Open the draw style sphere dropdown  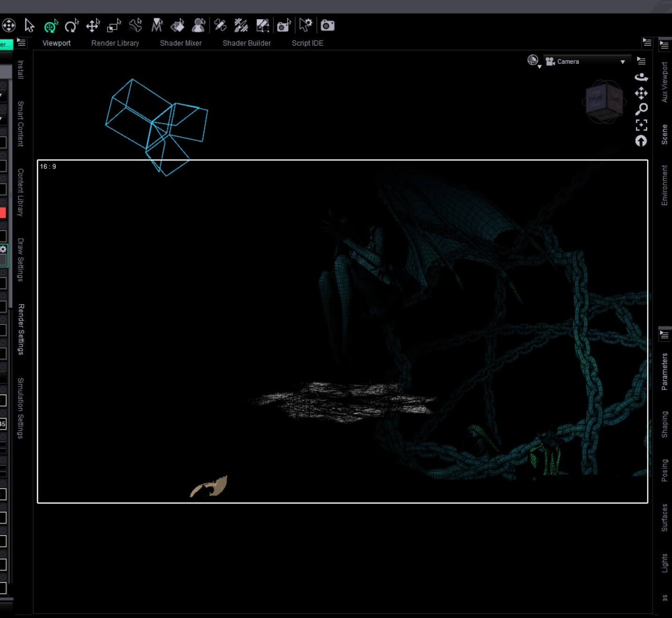tap(534, 61)
